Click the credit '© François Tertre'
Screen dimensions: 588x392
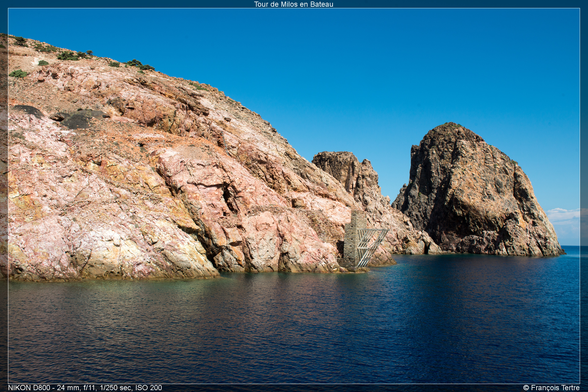(x=551, y=388)
